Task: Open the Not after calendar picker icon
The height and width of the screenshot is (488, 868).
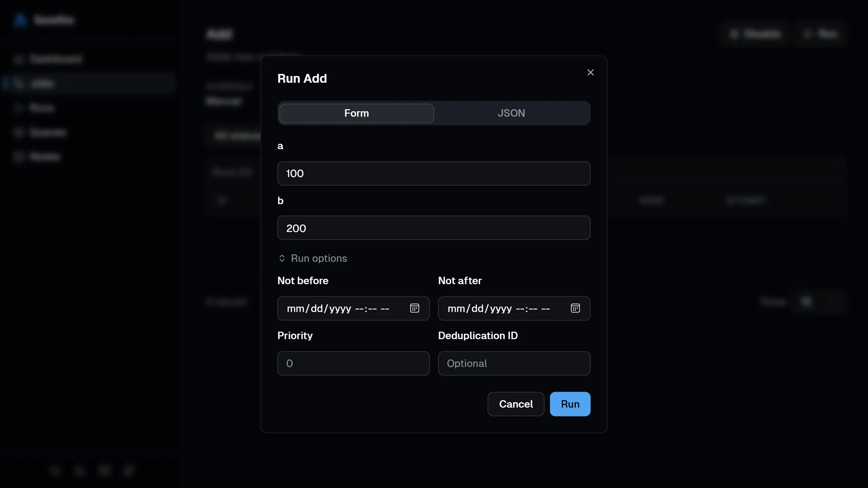Action: click(x=575, y=308)
